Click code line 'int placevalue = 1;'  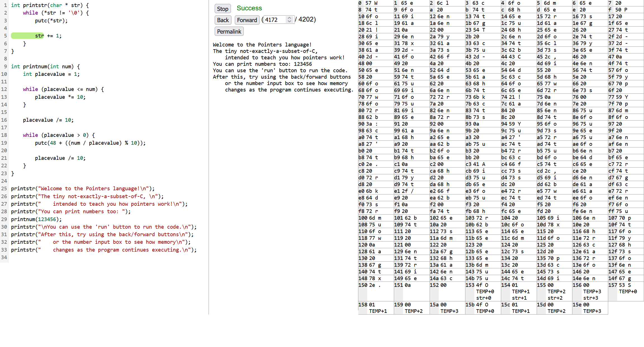51,74
